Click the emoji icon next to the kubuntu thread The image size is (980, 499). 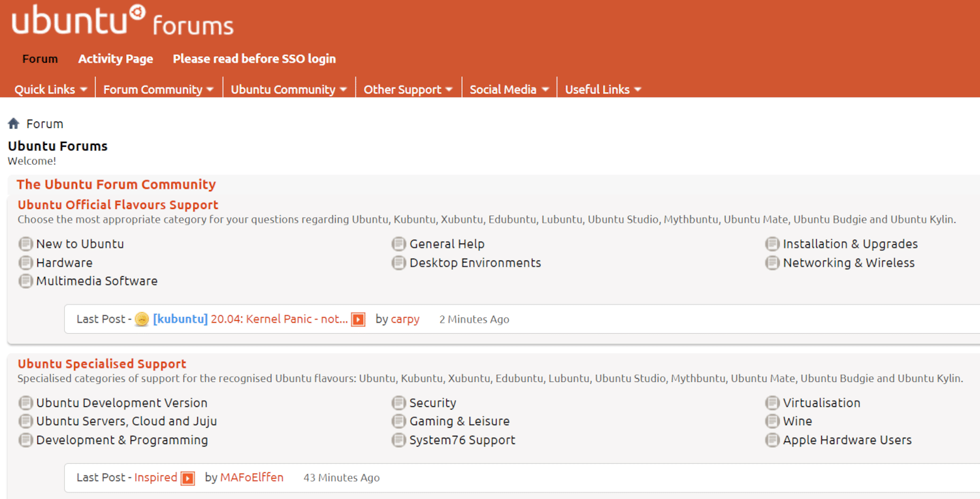coord(142,319)
